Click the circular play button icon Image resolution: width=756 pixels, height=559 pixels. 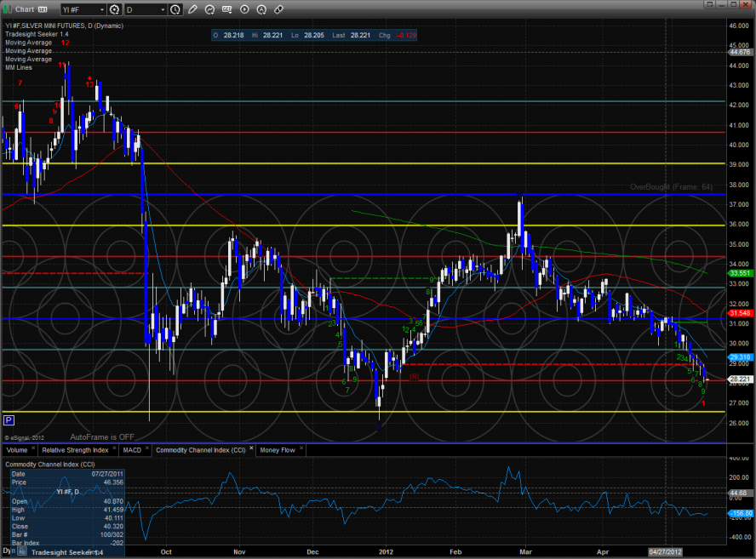(x=244, y=9)
